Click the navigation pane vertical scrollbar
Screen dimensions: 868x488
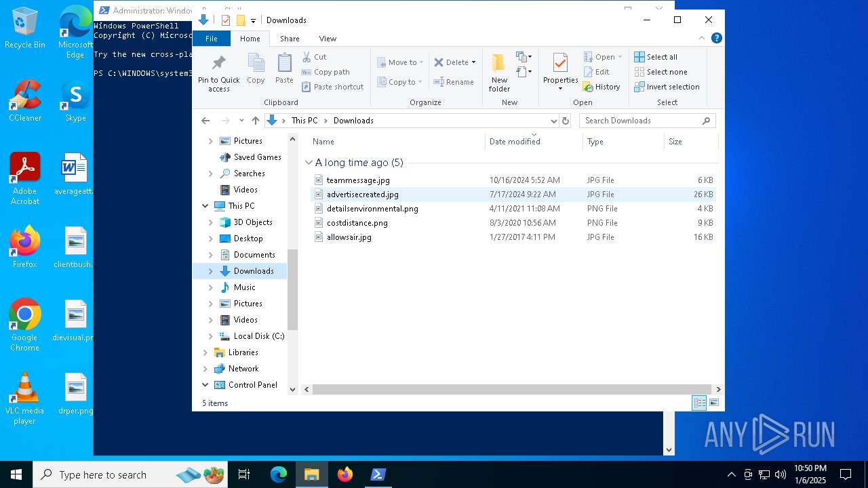click(293, 289)
